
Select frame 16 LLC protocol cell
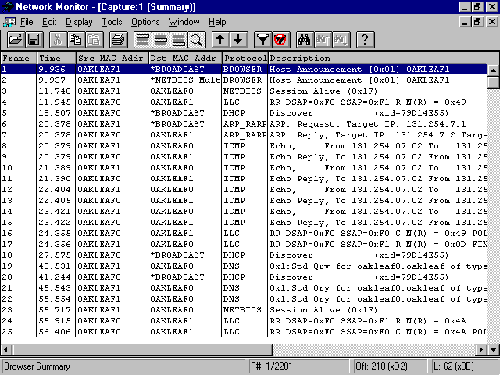pyautogui.click(x=231, y=233)
